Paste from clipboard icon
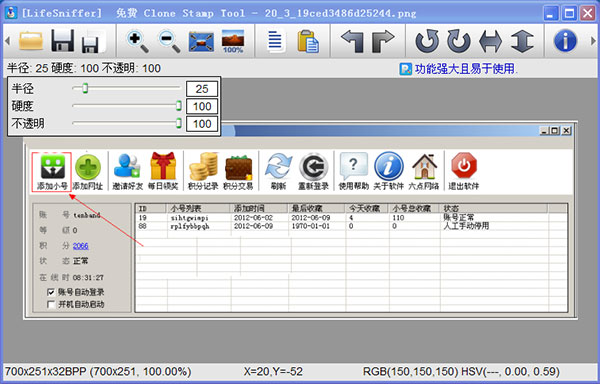 [x=308, y=41]
